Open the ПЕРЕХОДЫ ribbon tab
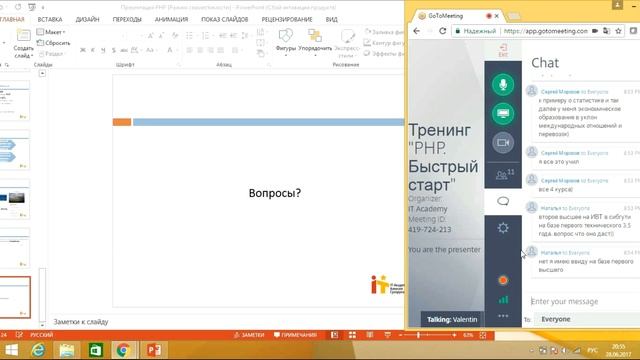The image size is (640, 360). point(127,19)
